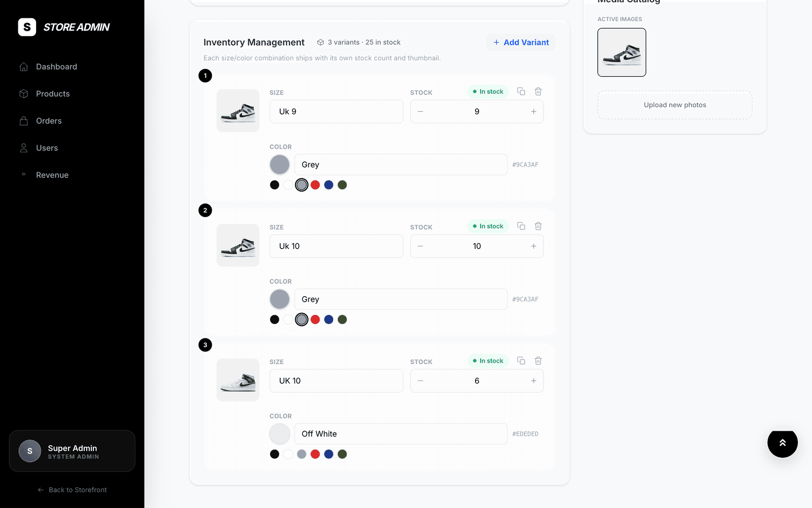Image resolution: width=812 pixels, height=508 pixels.
Task: Delete variant 3 using the trash icon
Action: (x=538, y=361)
